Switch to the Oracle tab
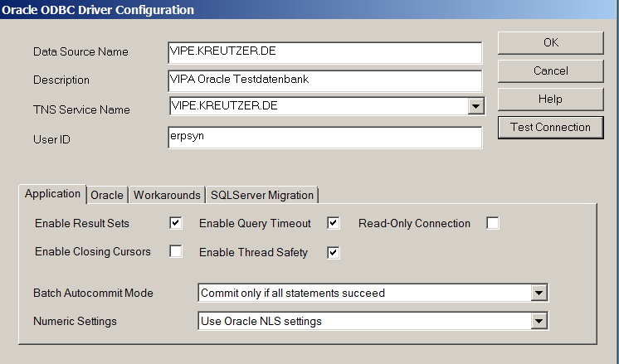 tap(107, 195)
